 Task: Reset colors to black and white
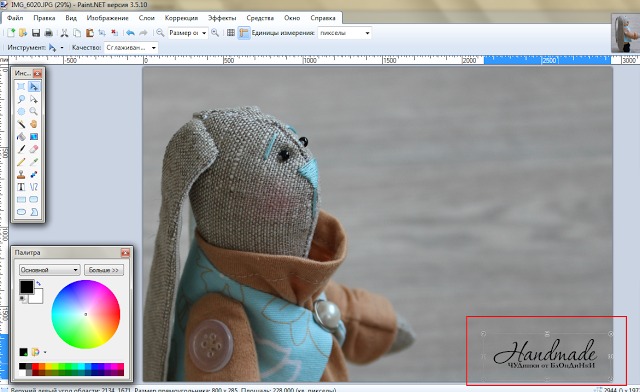click(x=22, y=299)
